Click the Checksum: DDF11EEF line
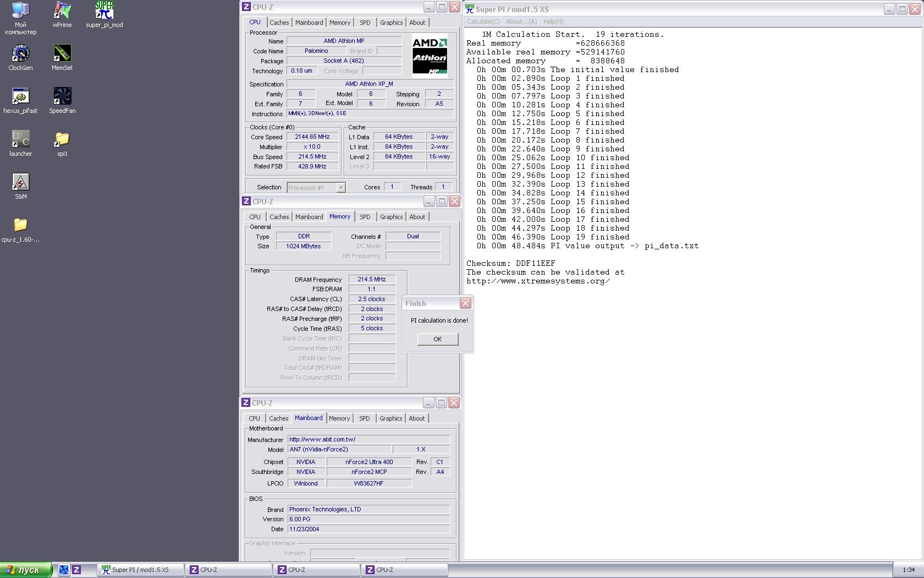Screen dimensions: 924x578 pos(511,263)
